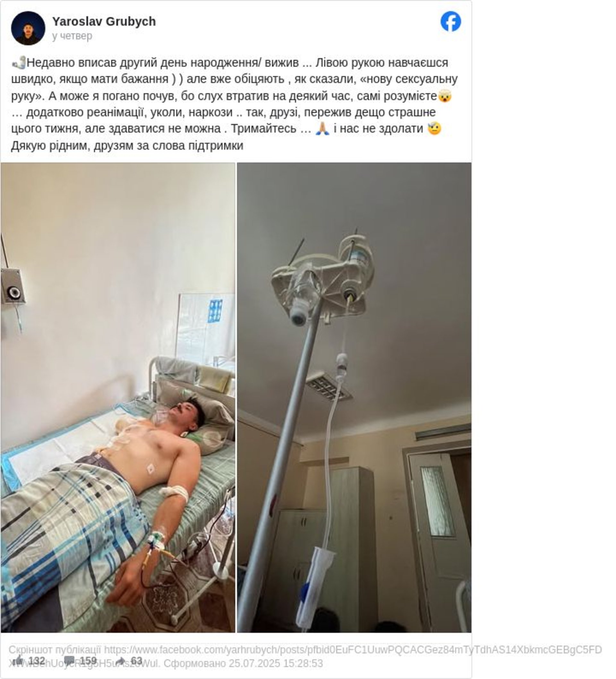Viewport: 616px width, 679px height.
Task: Click the comment bubble icon
Action: click(69, 660)
